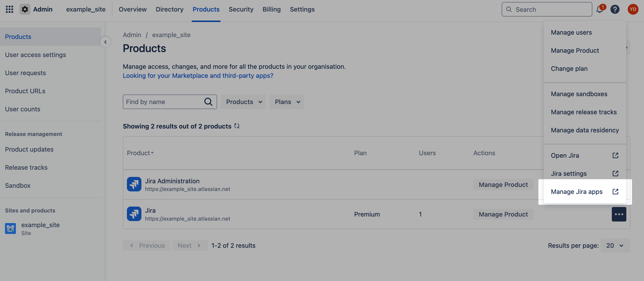Click the external link icon beside Open Jira

(615, 155)
